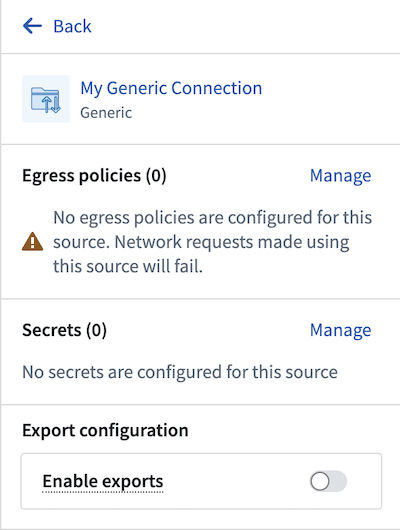
Task: Click the Enable exports label
Action: pyautogui.click(x=103, y=481)
